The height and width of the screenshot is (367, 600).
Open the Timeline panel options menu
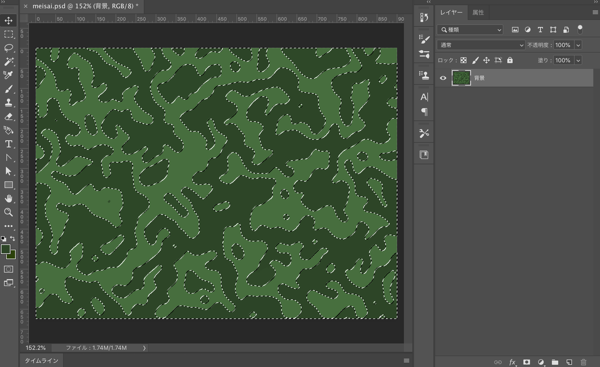(x=406, y=360)
